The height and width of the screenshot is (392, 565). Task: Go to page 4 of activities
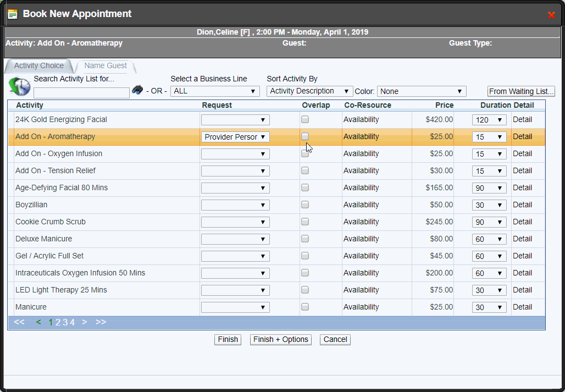point(73,322)
